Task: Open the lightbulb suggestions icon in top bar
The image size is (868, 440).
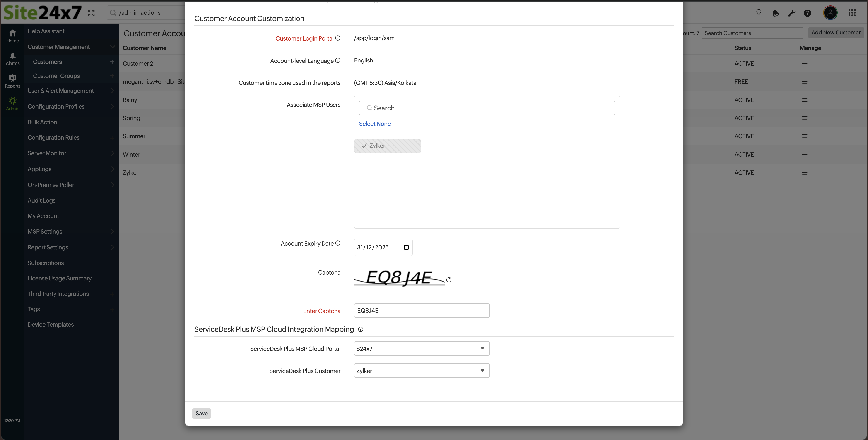Action: coord(759,13)
